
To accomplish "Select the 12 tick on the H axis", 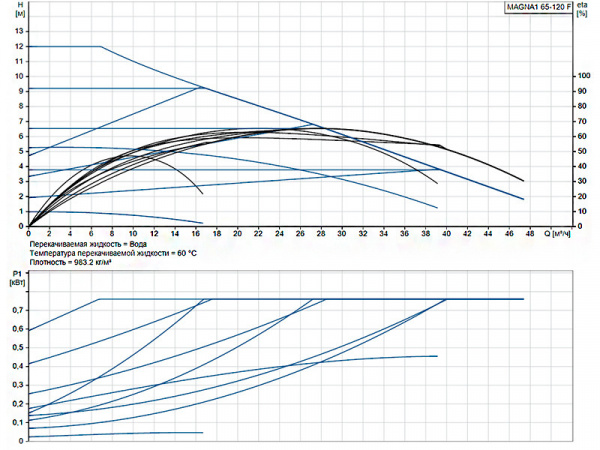I will coord(16,46).
